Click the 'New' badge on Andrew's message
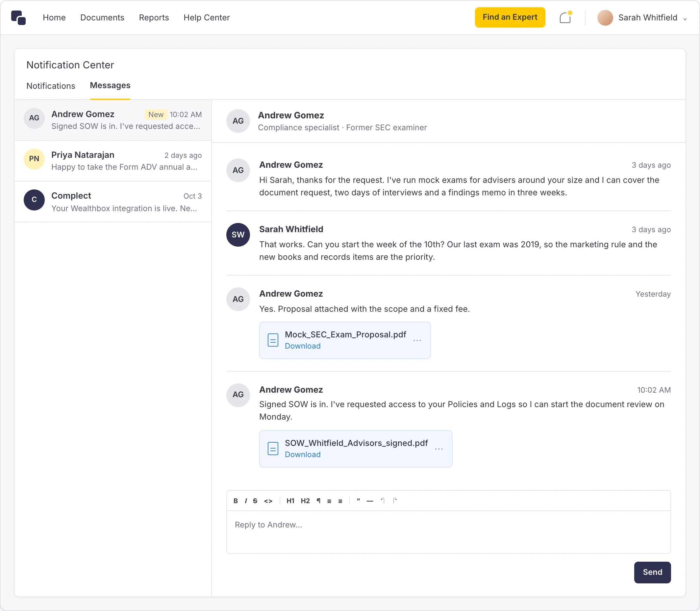 (x=156, y=114)
